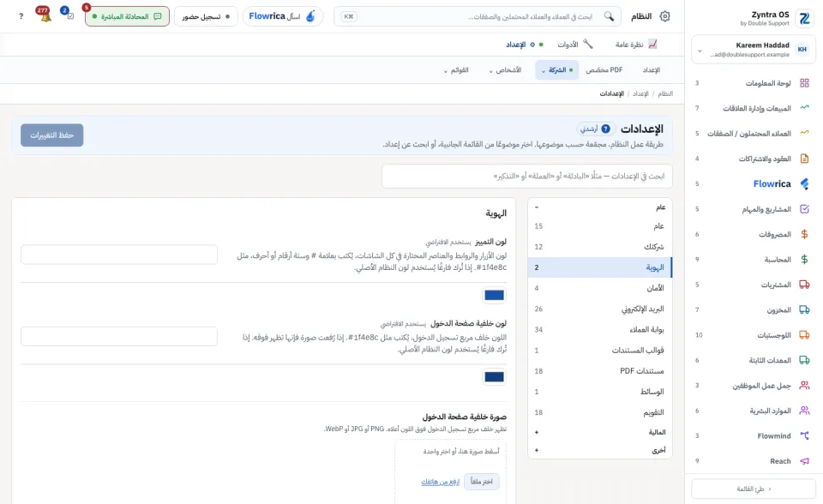Select البريد الإلكتروني settings category
Screen dimensions: 823x504
click(600, 309)
